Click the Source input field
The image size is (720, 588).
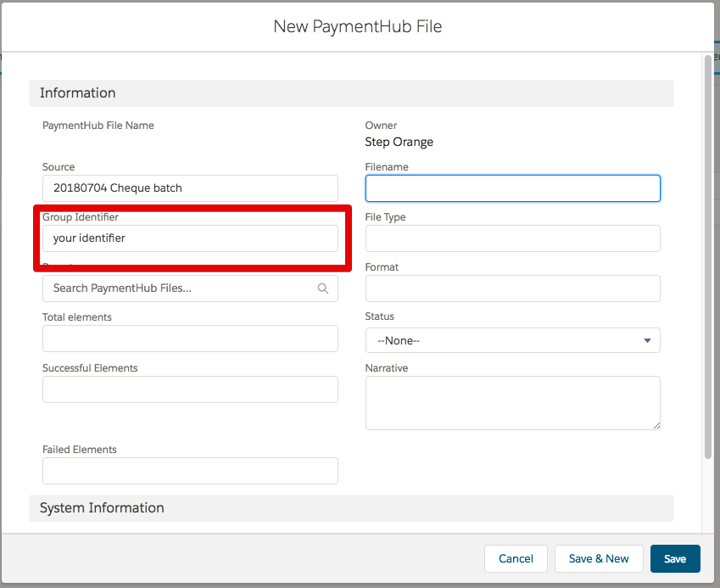point(190,188)
